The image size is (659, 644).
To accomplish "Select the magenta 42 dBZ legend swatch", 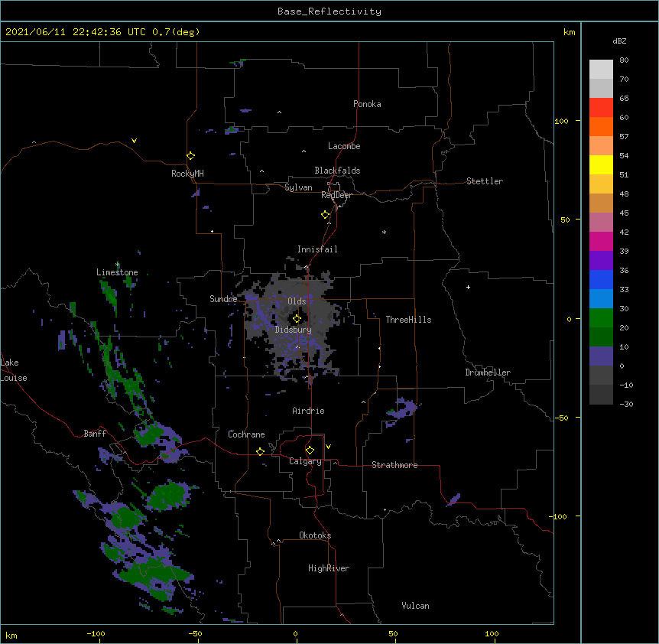I will [x=601, y=241].
